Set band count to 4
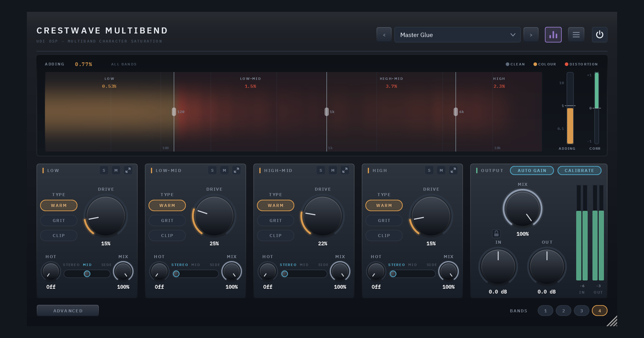 pyautogui.click(x=599, y=311)
